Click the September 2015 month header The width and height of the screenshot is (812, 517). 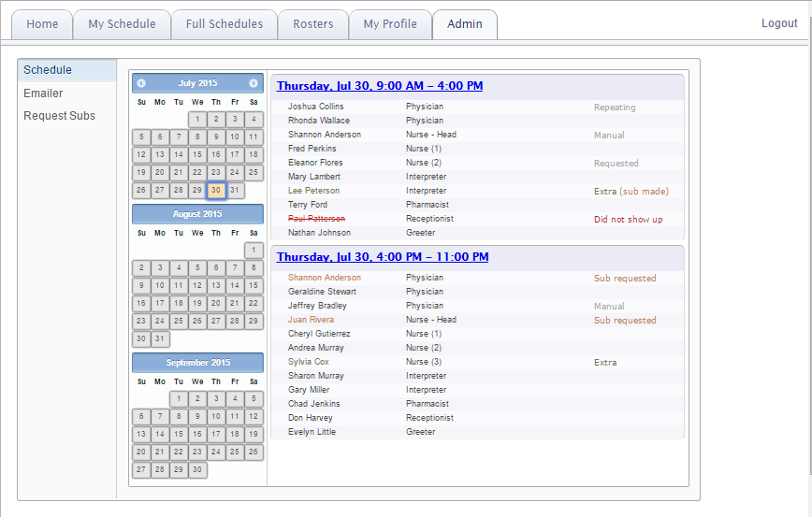[197, 363]
